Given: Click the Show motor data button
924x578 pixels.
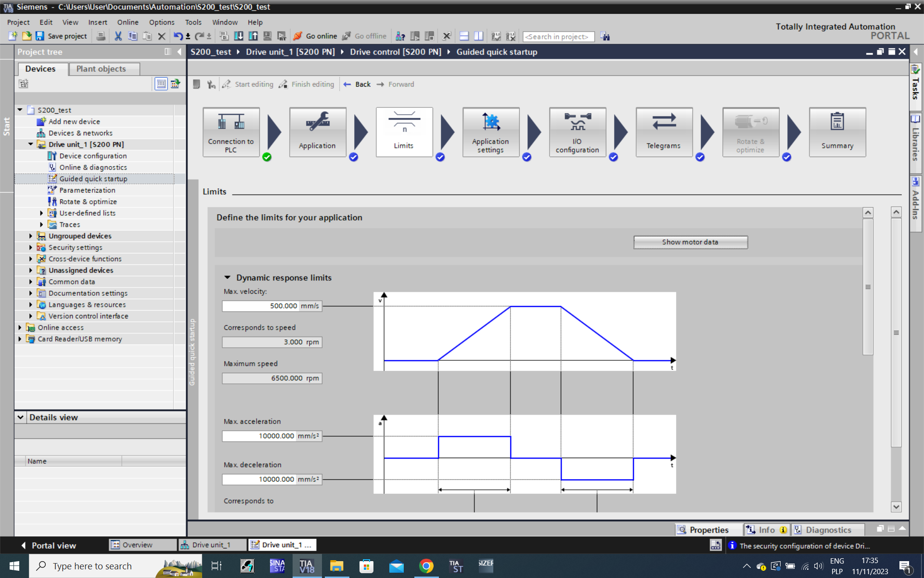Looking at the screenshot, I should [x=690, y=242].
